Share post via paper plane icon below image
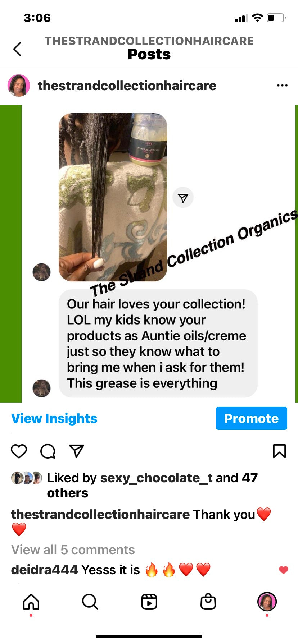This screenshot has width=298, height=644. pos(76,451)
